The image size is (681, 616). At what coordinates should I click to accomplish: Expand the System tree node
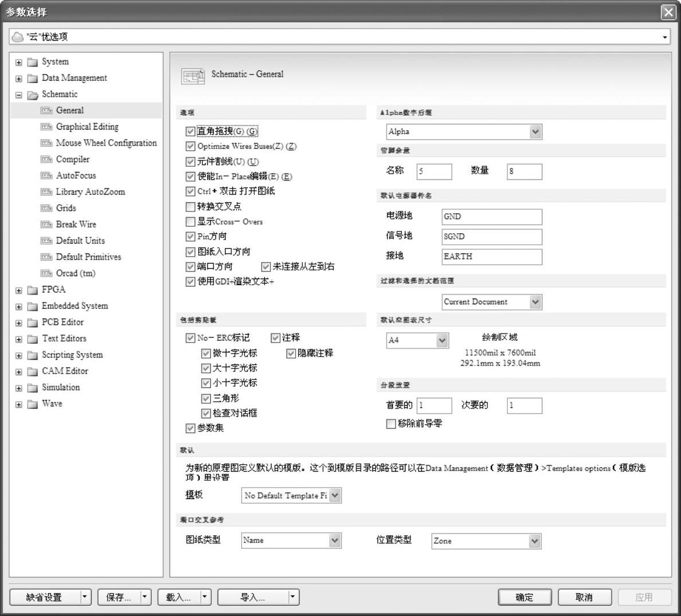coord(19,62)
